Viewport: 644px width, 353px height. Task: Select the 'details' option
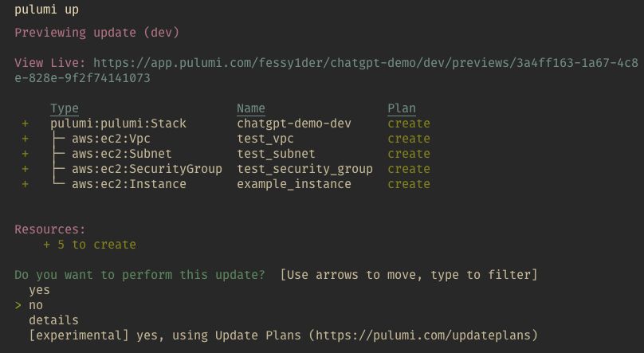pyautogui.click(x=53, y=320)
